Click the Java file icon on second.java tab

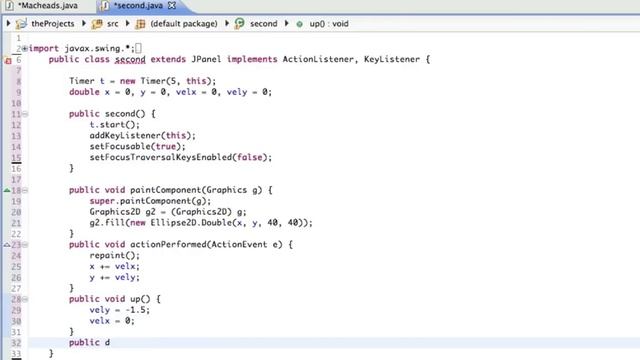coord(105,6)
